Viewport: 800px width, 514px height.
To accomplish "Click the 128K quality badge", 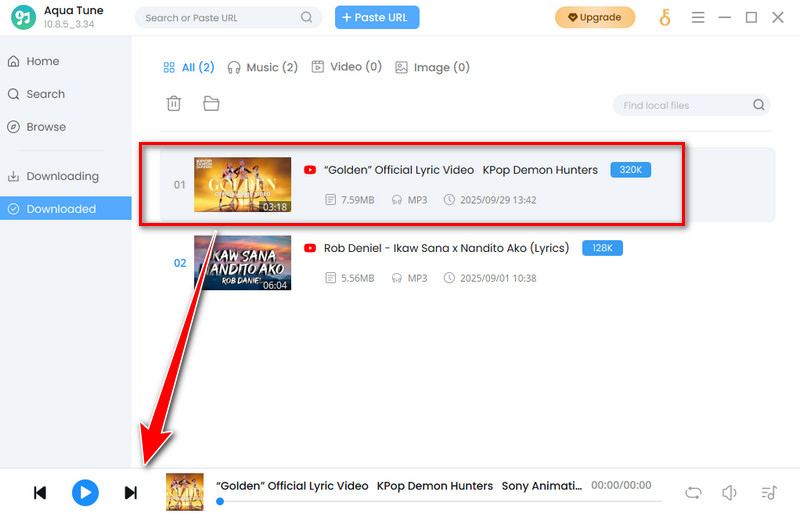I will [x=603, y=248].
